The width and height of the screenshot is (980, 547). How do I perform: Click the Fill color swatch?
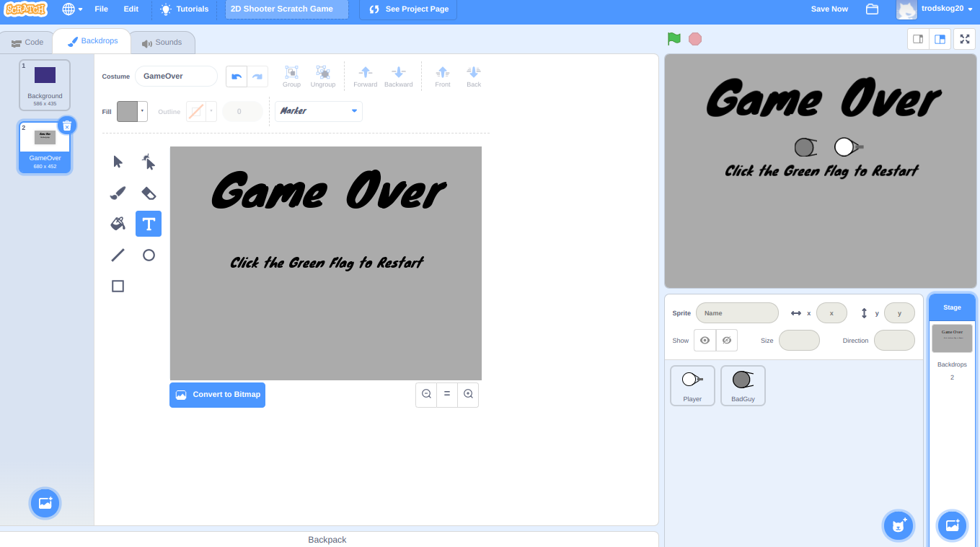click(127, 111)
